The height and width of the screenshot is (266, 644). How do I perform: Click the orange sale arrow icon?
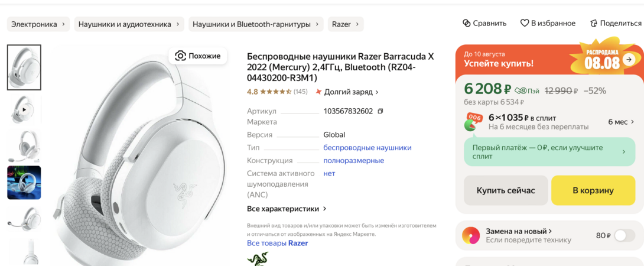pos(629,59)
